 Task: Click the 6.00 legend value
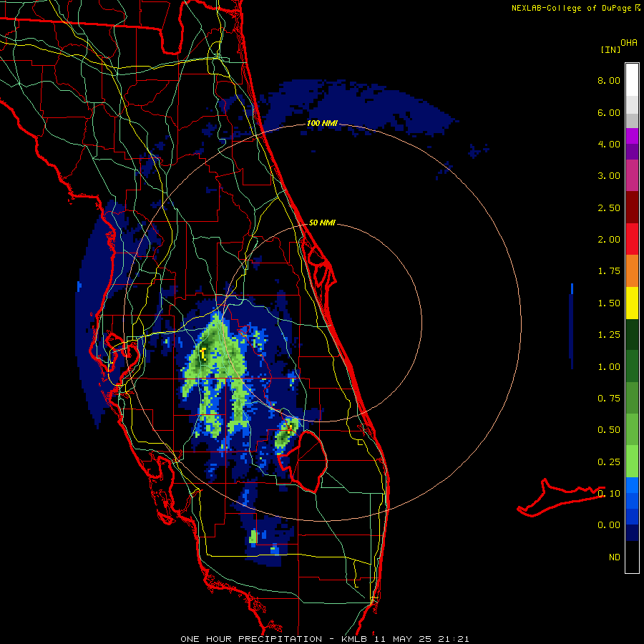(x=609, y=112)
